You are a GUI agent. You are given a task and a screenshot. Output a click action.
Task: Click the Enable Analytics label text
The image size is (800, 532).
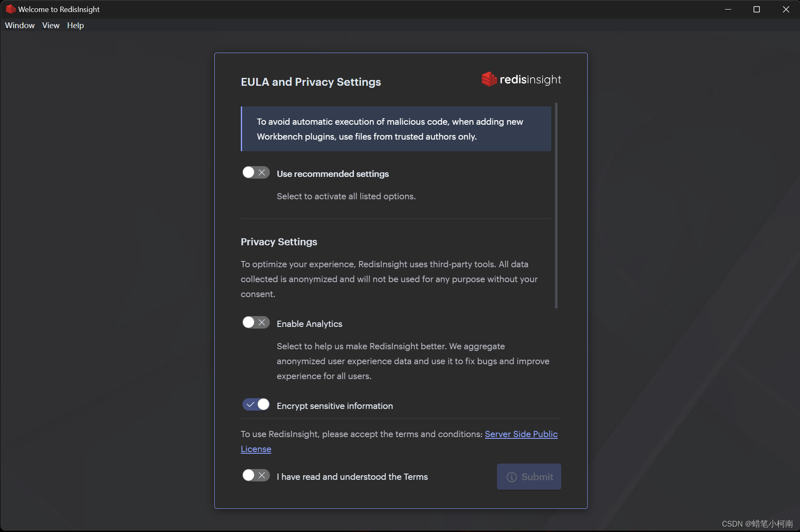(x=309, y=324)
